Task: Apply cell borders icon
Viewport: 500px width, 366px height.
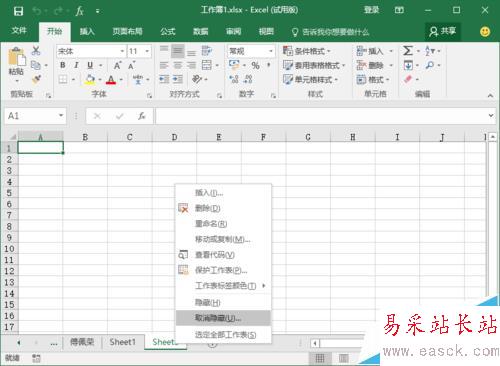Action: [x=63, y=79]
